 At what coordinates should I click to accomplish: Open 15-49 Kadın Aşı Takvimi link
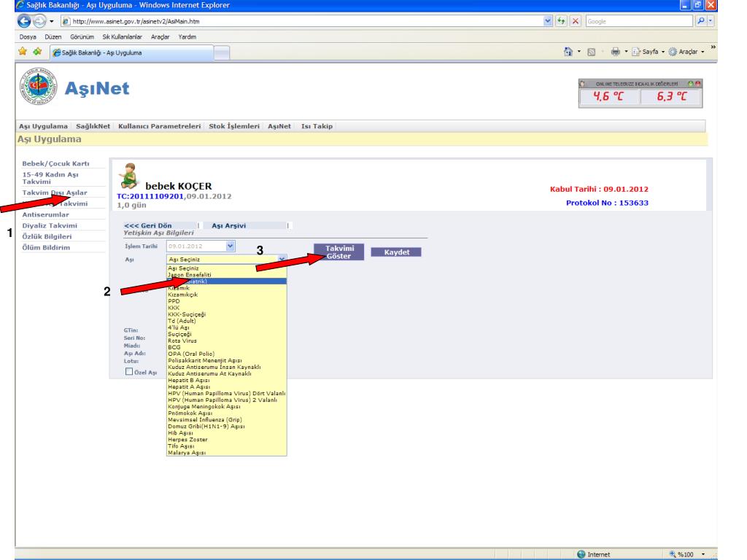(x=50, y=178)
